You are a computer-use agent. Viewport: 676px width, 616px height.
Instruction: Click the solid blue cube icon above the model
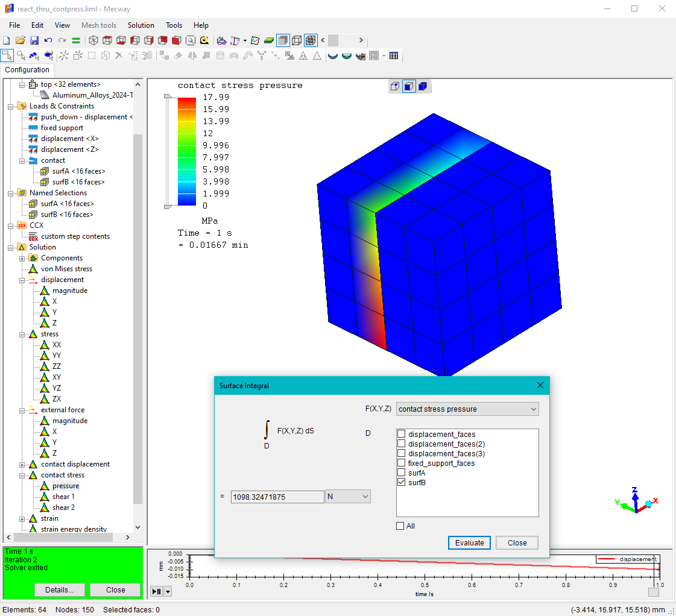click(x=423, y=87)
